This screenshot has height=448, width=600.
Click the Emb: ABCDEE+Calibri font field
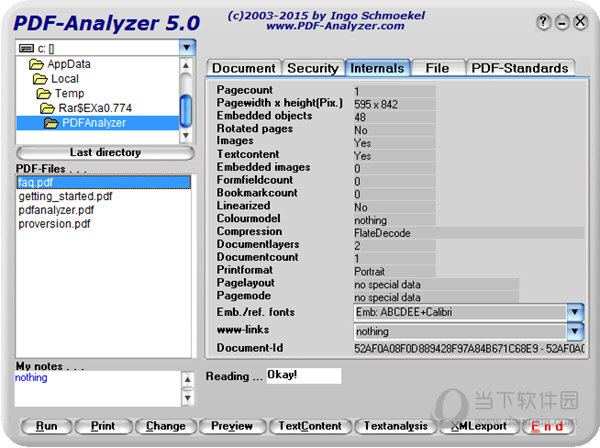(460, 313)
